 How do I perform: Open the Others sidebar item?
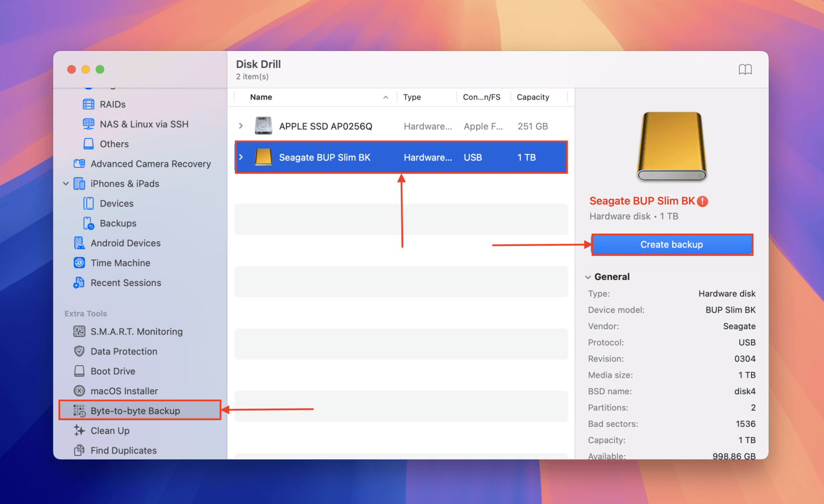click(x=114, y=144)
